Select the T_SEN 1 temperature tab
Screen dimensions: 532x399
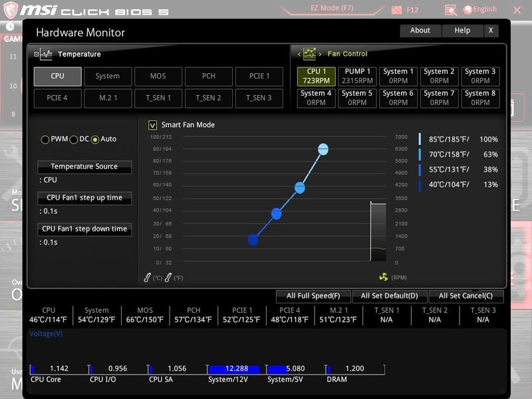(158, 98)
